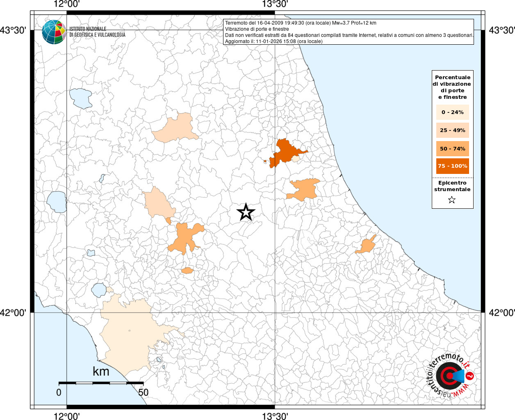Click 'Vibrazione di porte e finestre' text

(x=257, y=29)
